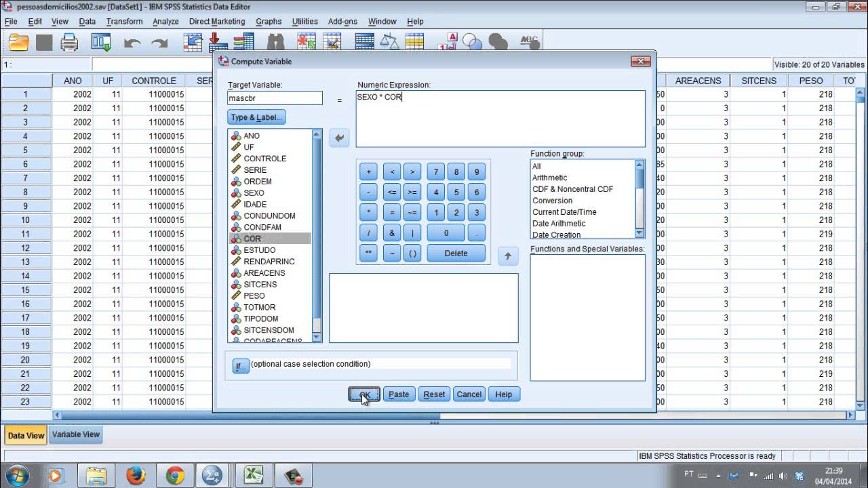Click the OK button in Compute Variable
The image size is (868, 488).
(364, 394)
